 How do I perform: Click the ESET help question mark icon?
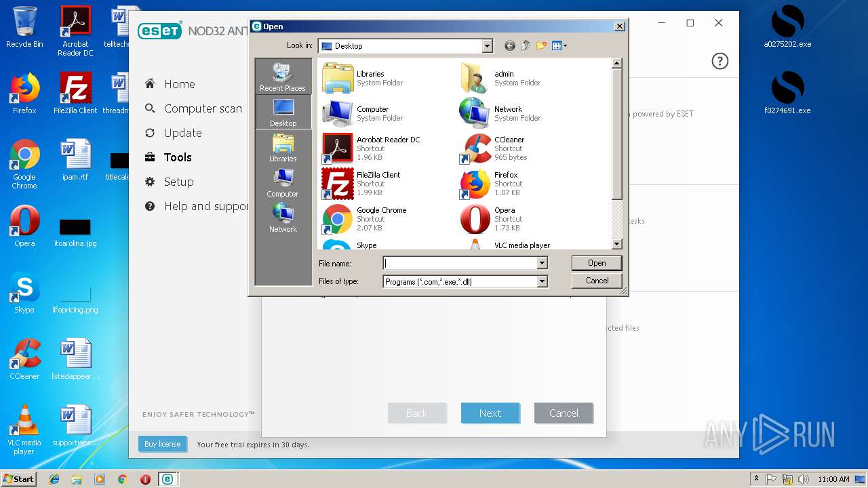coord(719,61)
